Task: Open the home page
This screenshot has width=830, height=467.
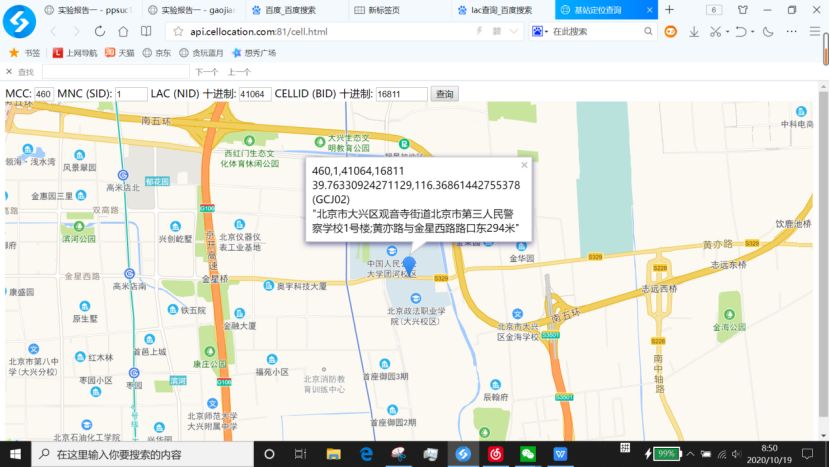Action: click(x=123, y=32)
